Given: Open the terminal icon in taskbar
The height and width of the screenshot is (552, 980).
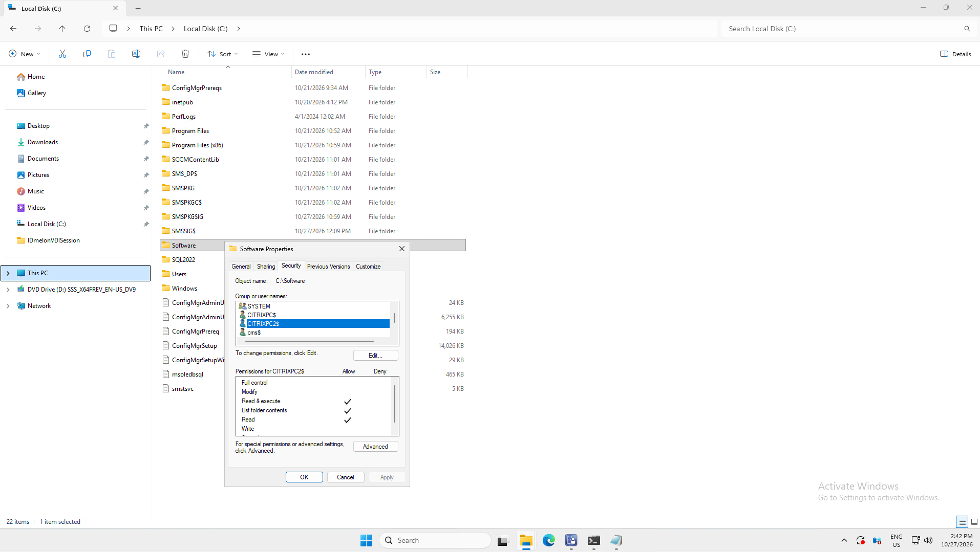Looking at the screenshot, I should coord(594,540).
